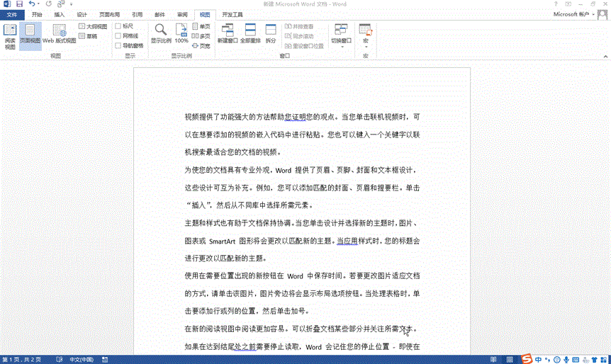Switch to the Page Layout (页面布局) tab
Screen dimensions: 611x364
(x=108, y=14)
